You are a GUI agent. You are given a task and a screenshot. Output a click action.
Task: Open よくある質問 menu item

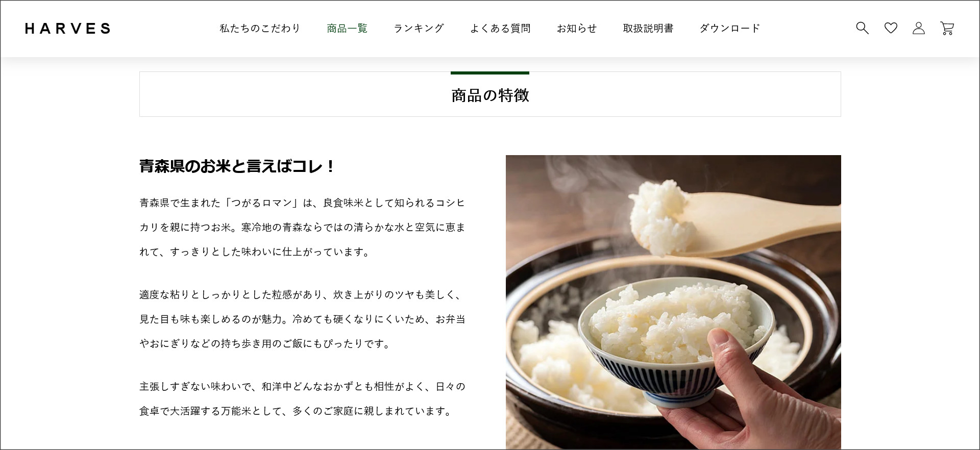pos(500,29)
